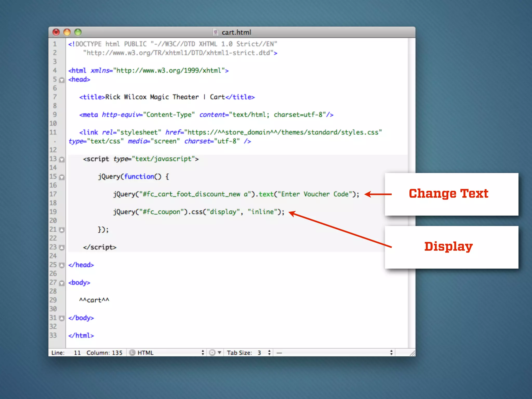This screenshot has height=399, width=532.
Task: Click line number 29 in the gutter
Action: (53, 300)
